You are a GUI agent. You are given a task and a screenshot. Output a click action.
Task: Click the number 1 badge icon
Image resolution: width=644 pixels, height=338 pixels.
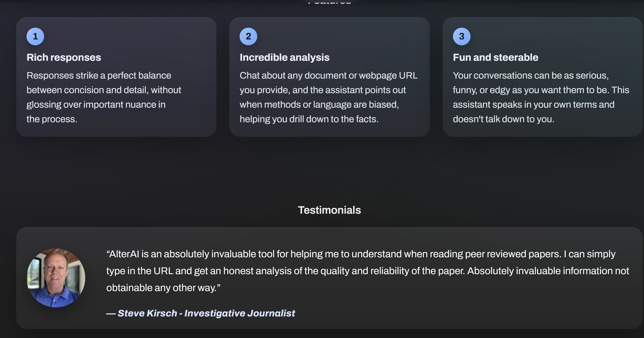[x=35, y=36]
